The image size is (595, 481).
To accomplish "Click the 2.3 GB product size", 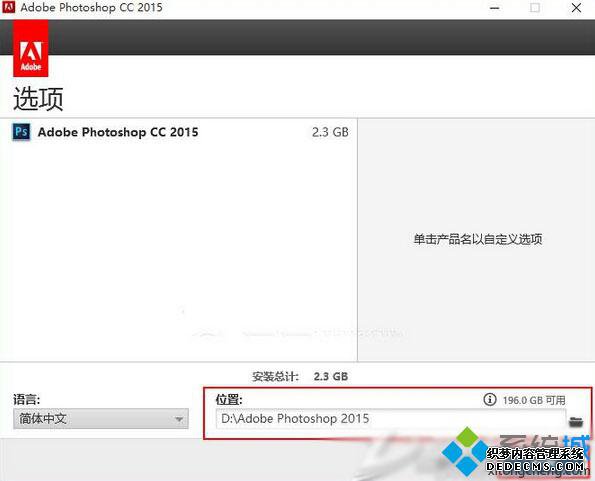I will click(330, 132).
